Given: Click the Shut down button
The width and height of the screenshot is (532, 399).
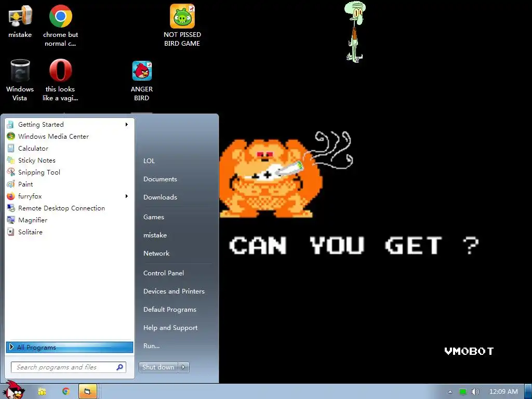Looking at the screenshot, I should tap(158, 367).
